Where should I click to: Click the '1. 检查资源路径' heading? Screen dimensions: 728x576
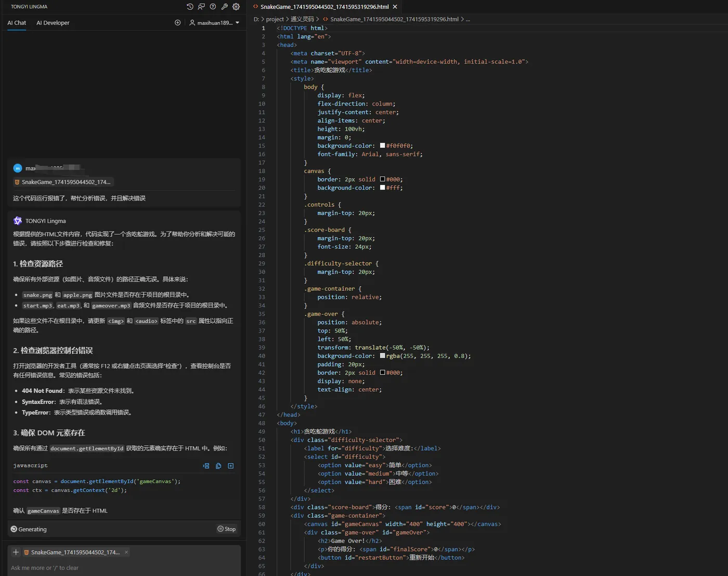click(x=38, y=264)
